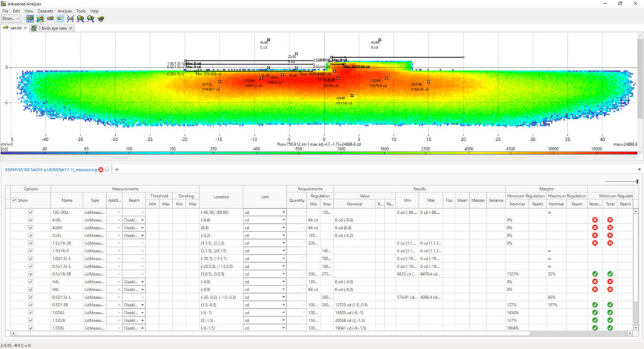Toggle the Show header checkbox
The width and height of the screenshot is (644, 349).
[x=14, y=201]
